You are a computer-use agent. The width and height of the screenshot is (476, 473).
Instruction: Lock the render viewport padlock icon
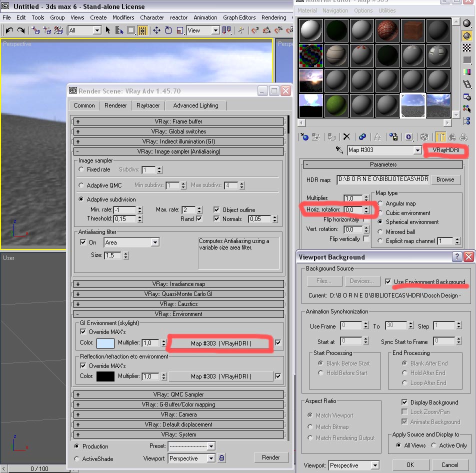tap(221, 458)
